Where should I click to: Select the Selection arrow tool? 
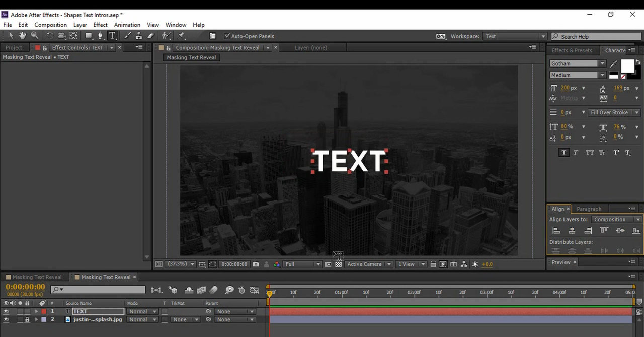pos(11,36)
